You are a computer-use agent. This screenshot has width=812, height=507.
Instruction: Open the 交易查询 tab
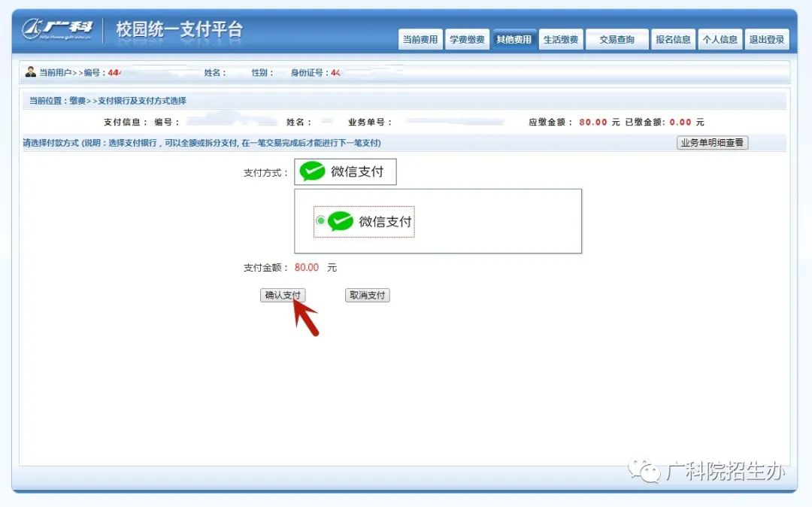coord(617,40)
